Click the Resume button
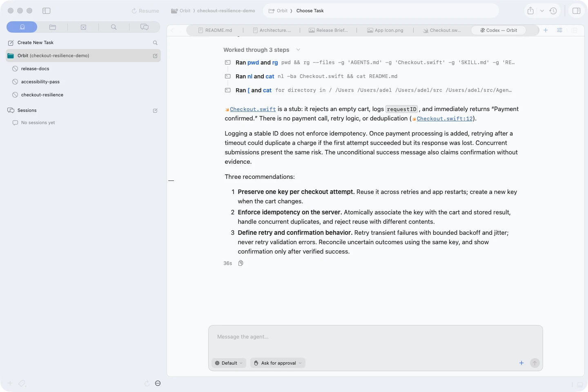Screen dimensions: 588x392 tap(145, 11)
